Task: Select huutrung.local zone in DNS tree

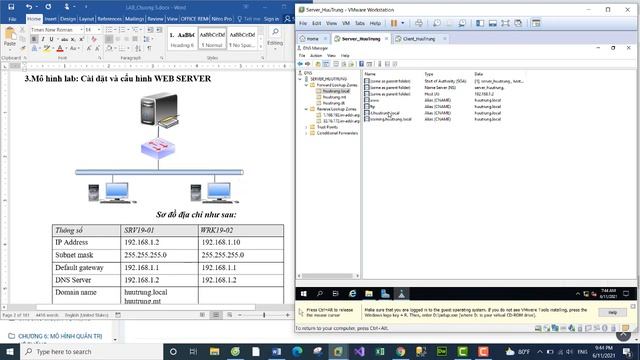Action: tap(336, 91)
